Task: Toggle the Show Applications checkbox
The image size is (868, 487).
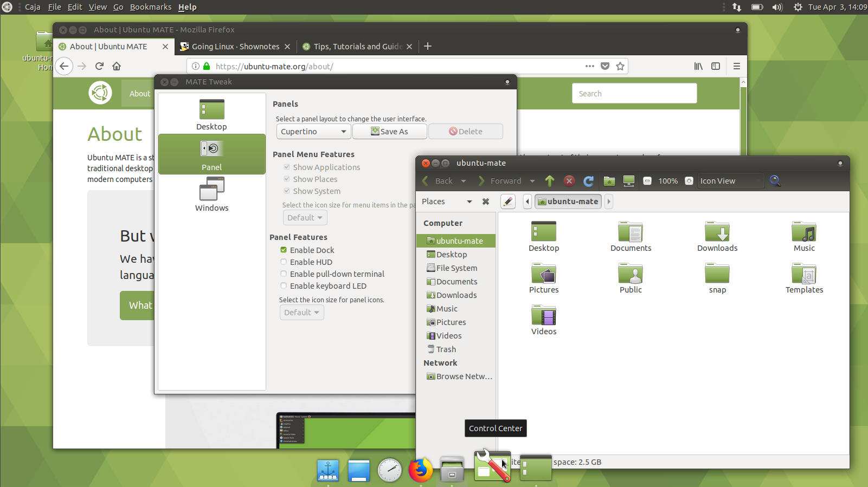Action: point(287,167)
